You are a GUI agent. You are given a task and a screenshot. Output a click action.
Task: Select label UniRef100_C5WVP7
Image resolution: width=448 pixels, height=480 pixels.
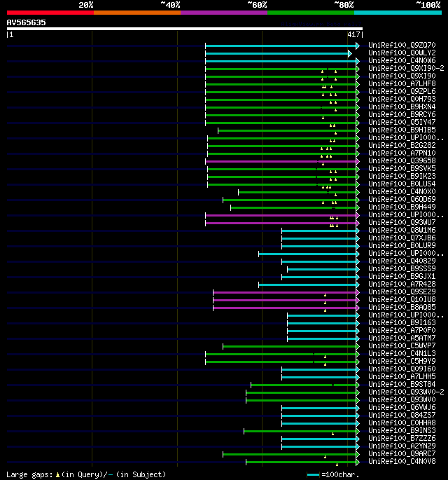point(402,345)
